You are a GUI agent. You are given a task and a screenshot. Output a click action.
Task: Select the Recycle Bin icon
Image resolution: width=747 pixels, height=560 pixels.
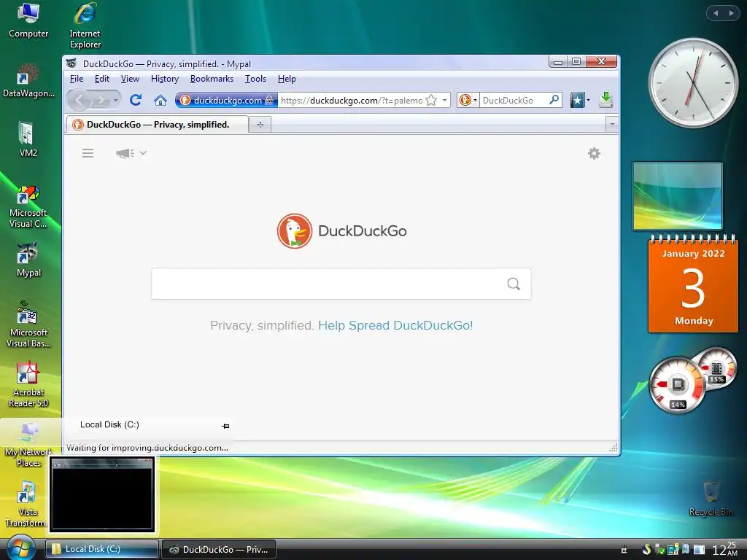click(711, 499)
